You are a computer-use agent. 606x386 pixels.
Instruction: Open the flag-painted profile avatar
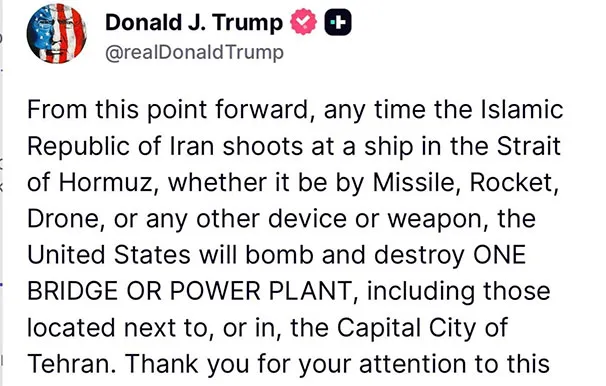click(x=56, y=33)
